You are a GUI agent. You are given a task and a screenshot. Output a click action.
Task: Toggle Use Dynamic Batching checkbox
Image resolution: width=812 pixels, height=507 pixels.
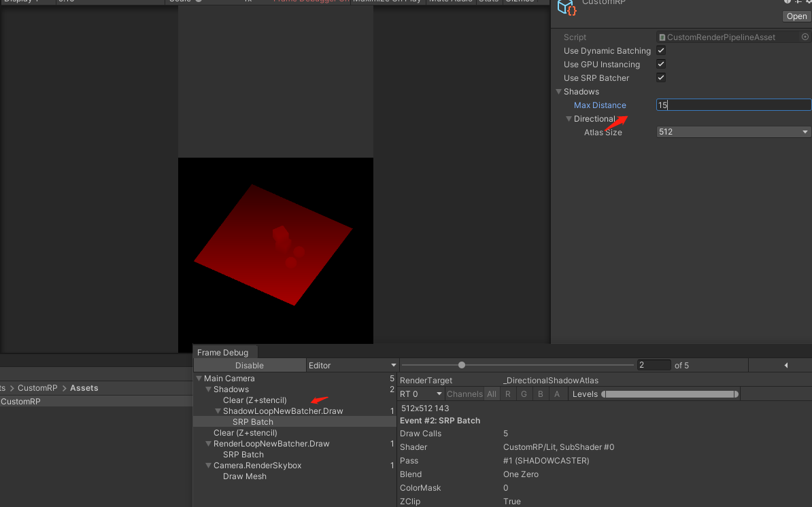pos(661,50)
